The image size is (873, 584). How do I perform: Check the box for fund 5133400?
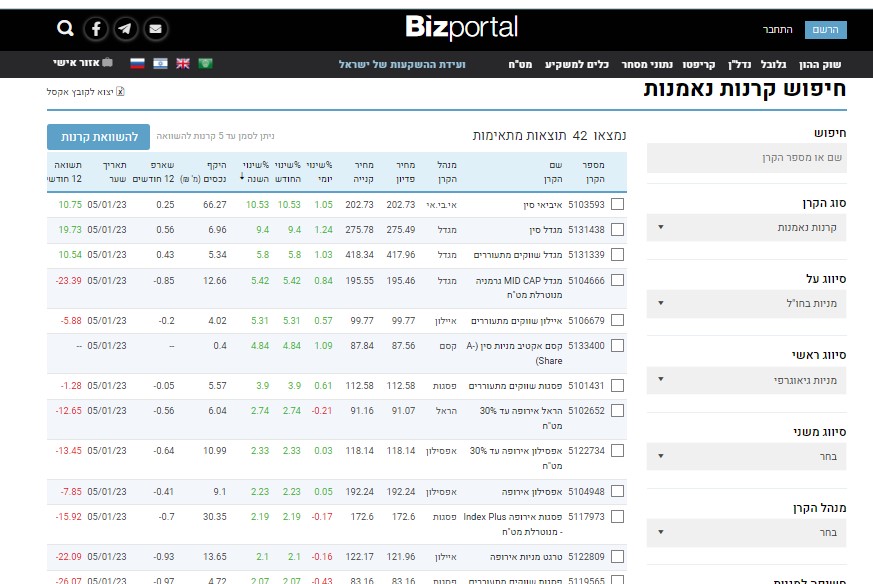pos(617,346)
